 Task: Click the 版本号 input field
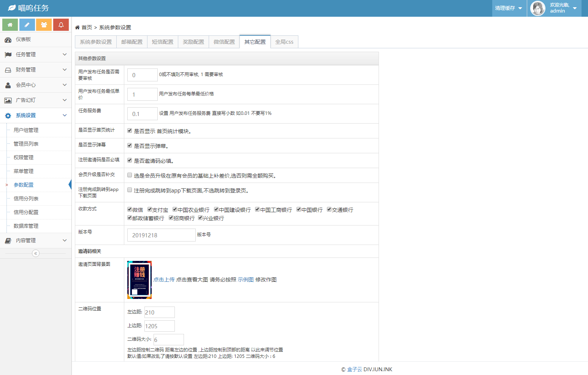[161, 235]
